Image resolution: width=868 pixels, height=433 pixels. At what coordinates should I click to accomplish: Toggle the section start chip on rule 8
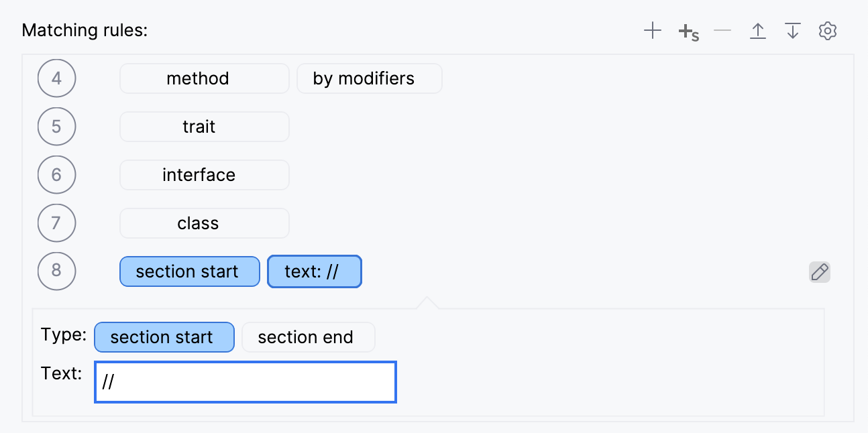coord(189,271)
